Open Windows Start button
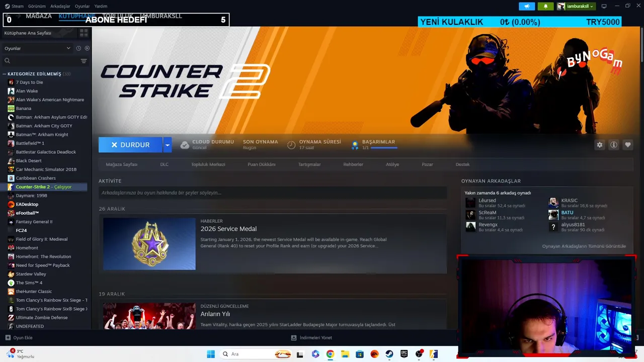This screenshot has height=362, width=644. coord(211,354)
